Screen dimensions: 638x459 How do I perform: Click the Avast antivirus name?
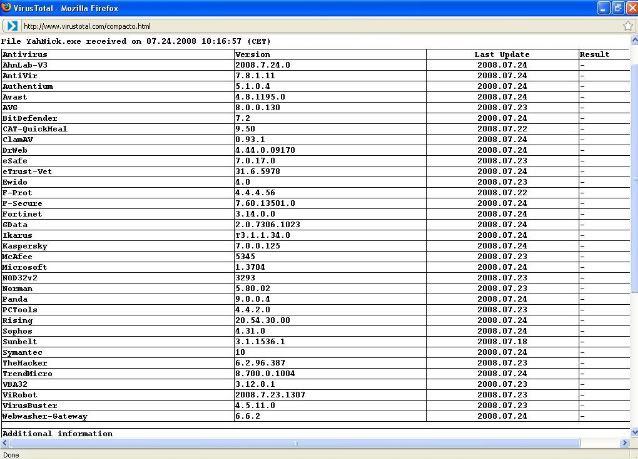pos(15,97)
